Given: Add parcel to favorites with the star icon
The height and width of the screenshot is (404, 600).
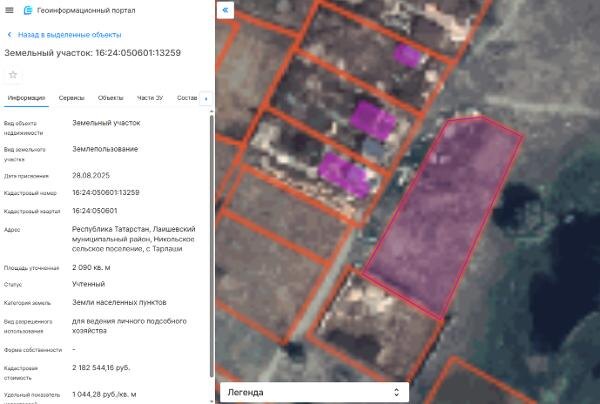Looking at the screenshot, I should pos(13,75).
